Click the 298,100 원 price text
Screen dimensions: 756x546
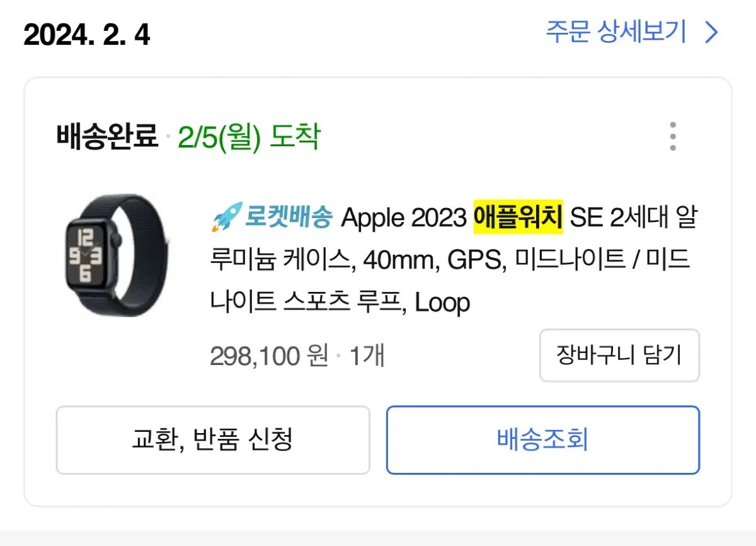269,356
